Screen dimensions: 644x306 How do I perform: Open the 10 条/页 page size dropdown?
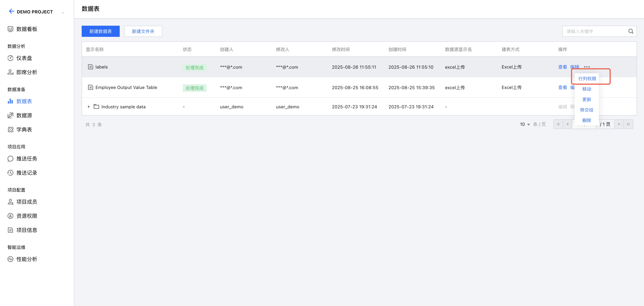pyautogui.click(x=525, y=124)
